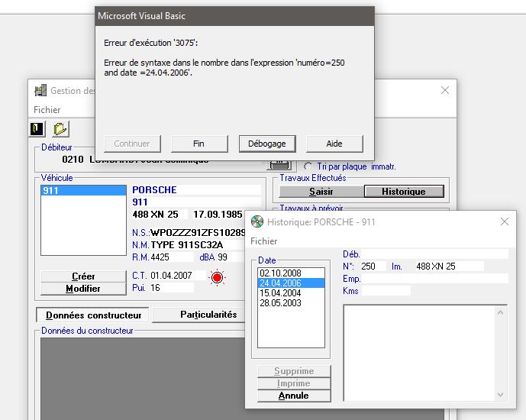Viewport: 526px width, 420px height.
Task: Open Aide in the error dialog
Action: [334, 144]
